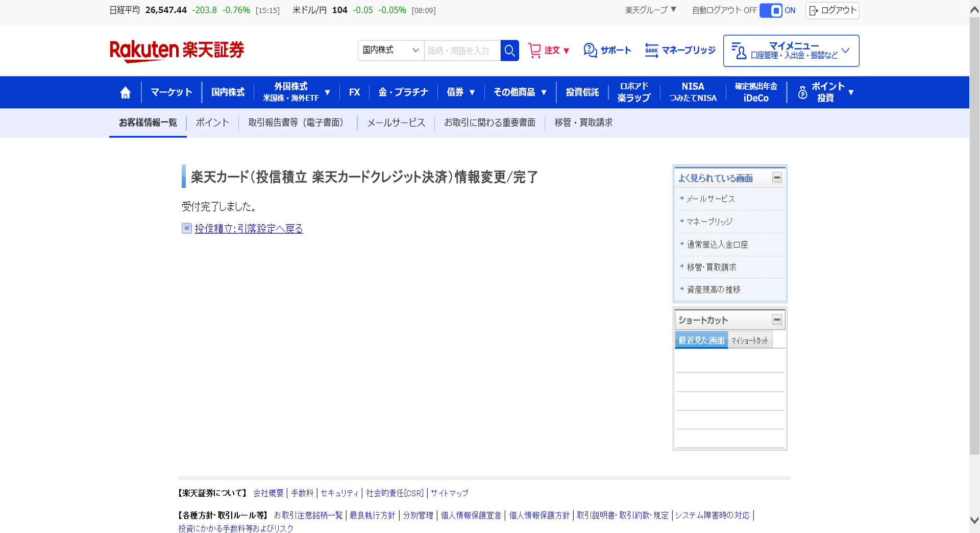
Task: Click the back arrow icon beside 投信積立 link
Action: (x=187, y=228)
